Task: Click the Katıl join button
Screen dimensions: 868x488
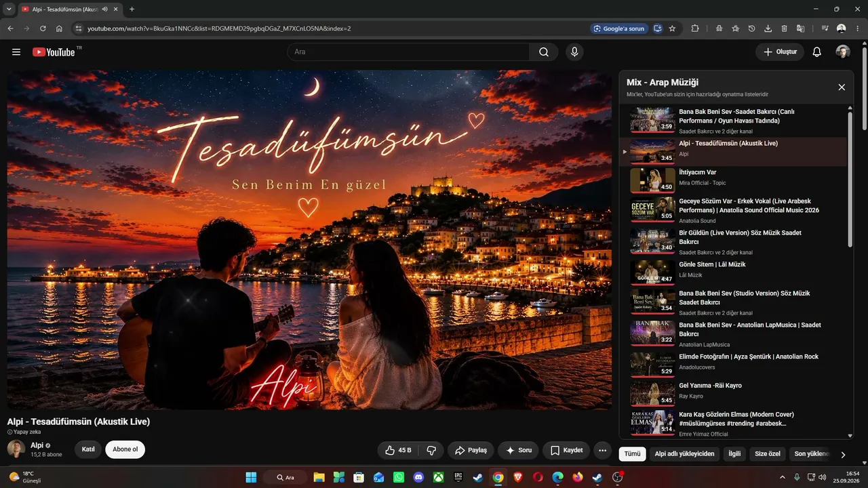Action: tap(88, 449)
